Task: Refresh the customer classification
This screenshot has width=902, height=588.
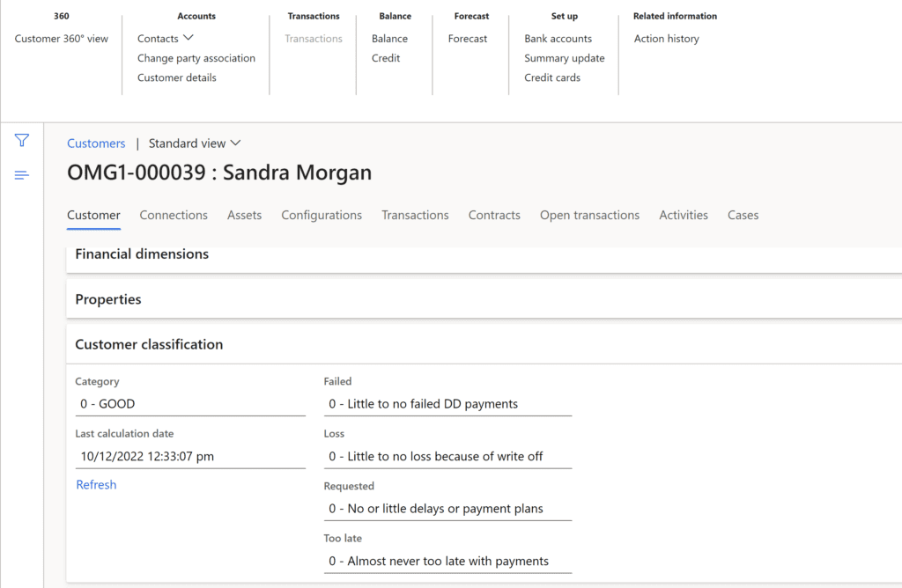Action: pos(96,484)
